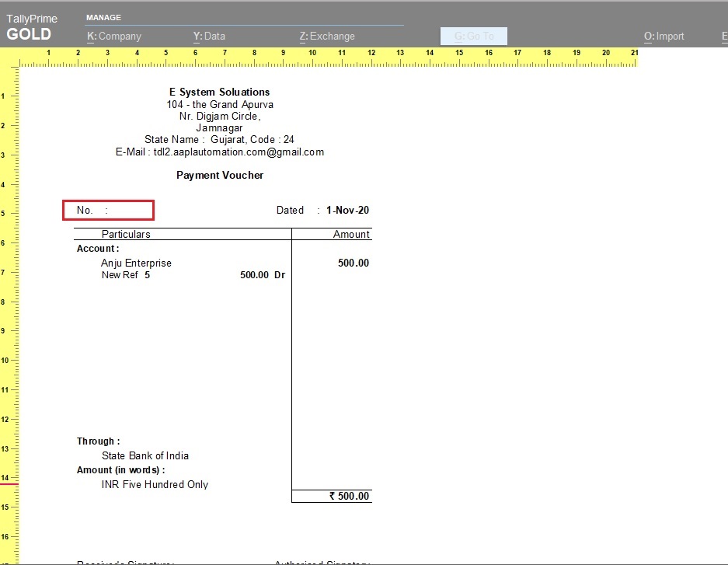Click the voucher date 1-Nov-20
Image resolution: width=728 pixels, height=565 pixels.
347,210
